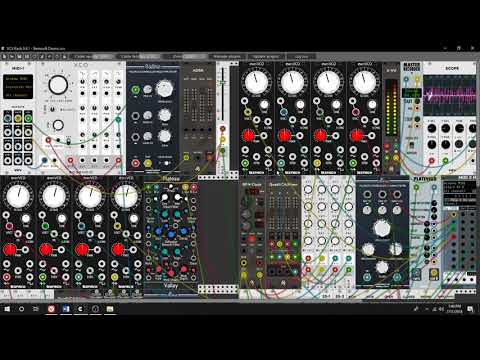
Task: Open Task View from the taskbar
Action: [x=36, y=309]
